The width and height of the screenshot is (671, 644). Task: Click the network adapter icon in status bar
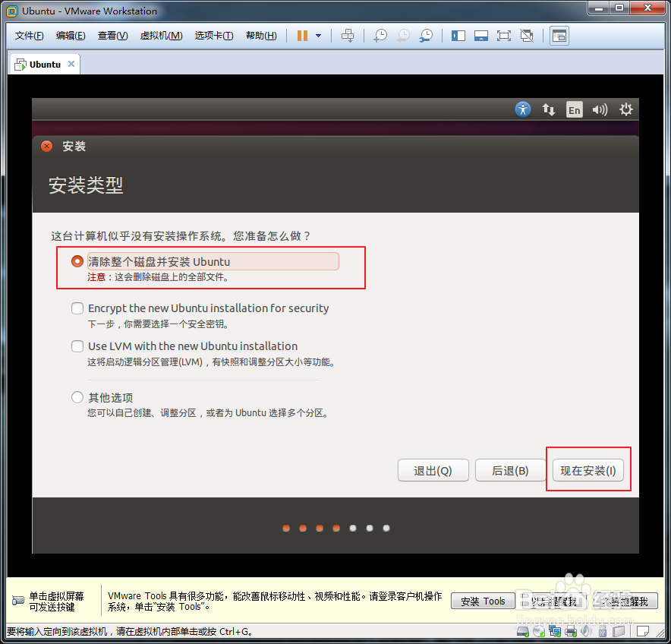tap(555, 631)
